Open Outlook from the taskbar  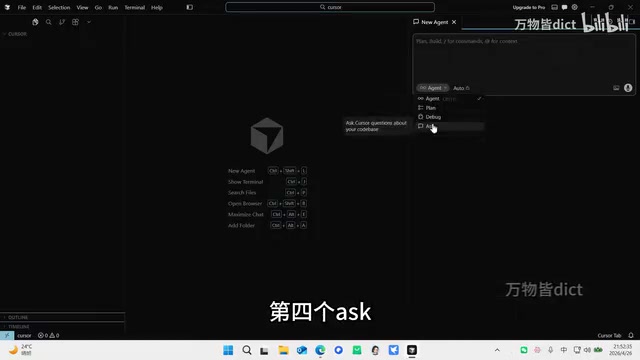[x=302, y=350]
